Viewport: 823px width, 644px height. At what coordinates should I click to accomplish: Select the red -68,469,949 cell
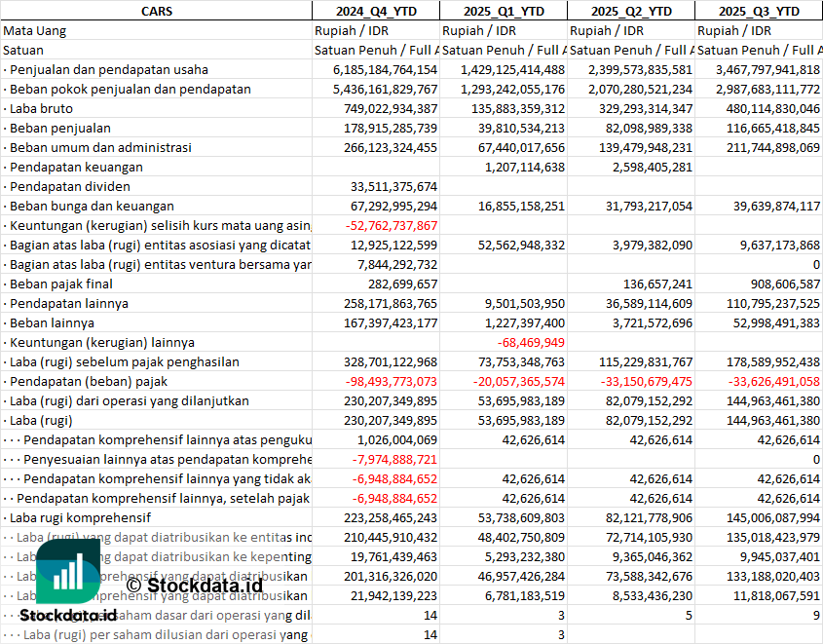tap(531, 342)
